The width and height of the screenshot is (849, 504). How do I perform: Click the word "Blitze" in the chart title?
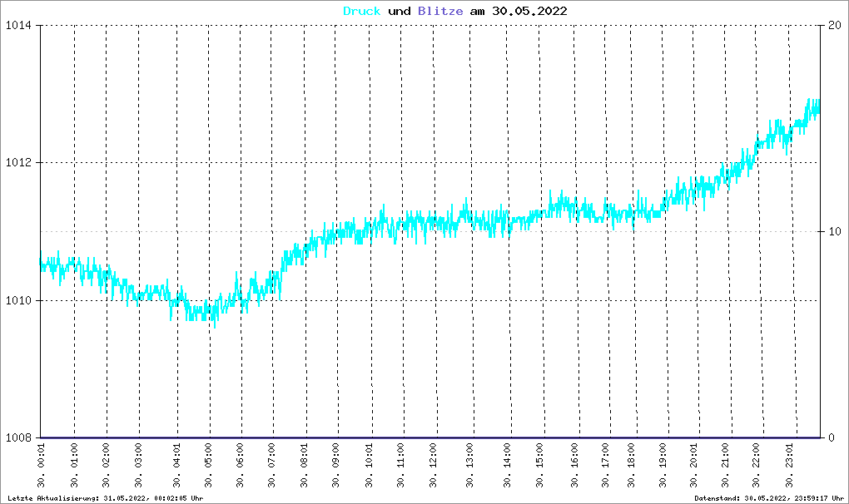[440, 12]
